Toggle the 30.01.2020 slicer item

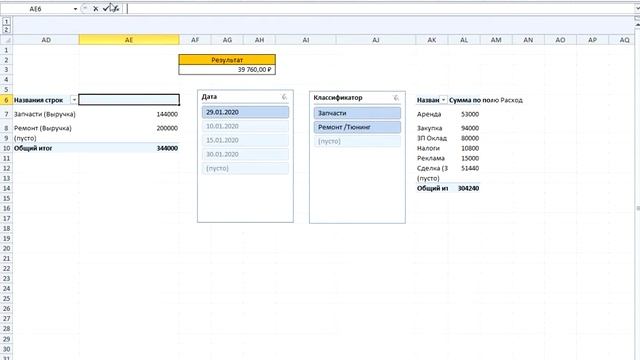click(245, 154)
